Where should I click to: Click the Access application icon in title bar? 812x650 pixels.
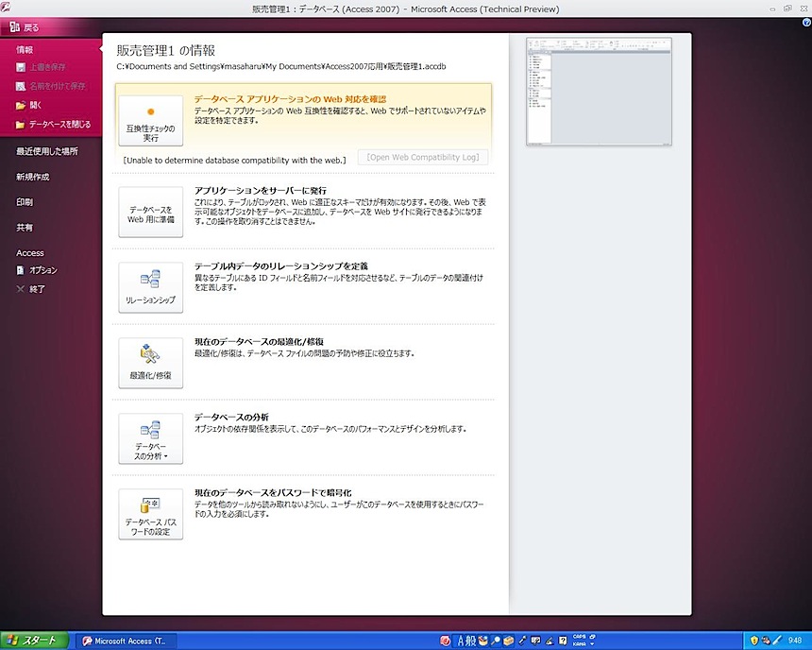5,7
